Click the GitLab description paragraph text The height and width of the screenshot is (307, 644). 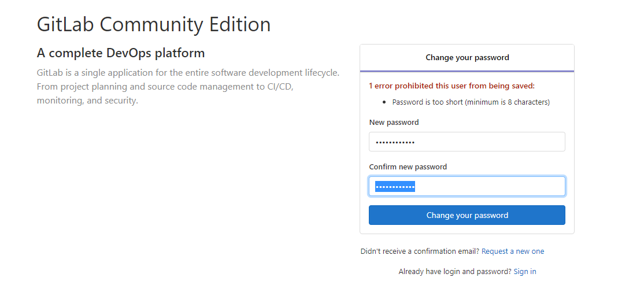187,87
